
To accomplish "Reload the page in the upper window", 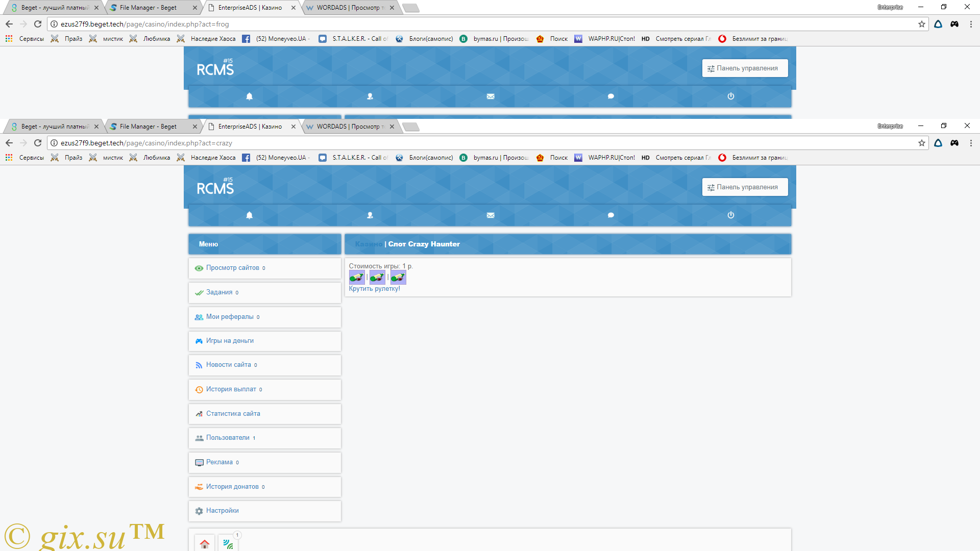I will point(38,24).
